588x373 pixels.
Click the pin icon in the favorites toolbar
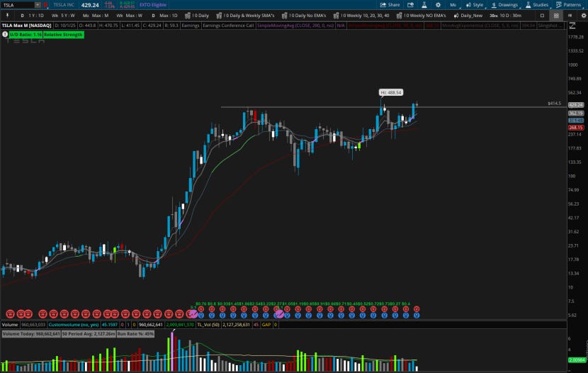coord(7,16)
